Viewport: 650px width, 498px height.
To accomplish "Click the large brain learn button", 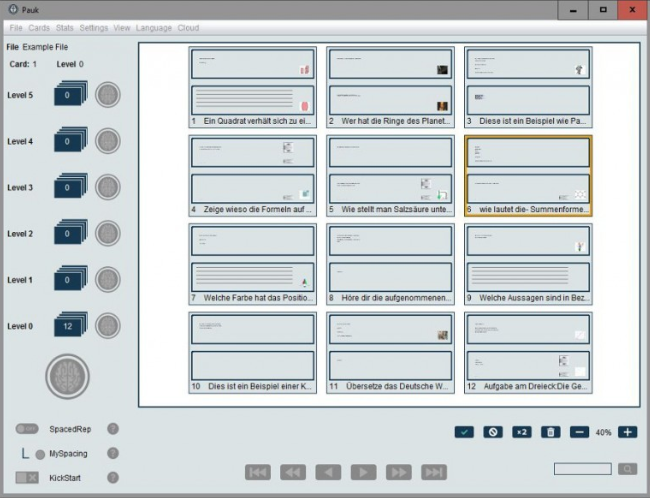I will (67, 377).
